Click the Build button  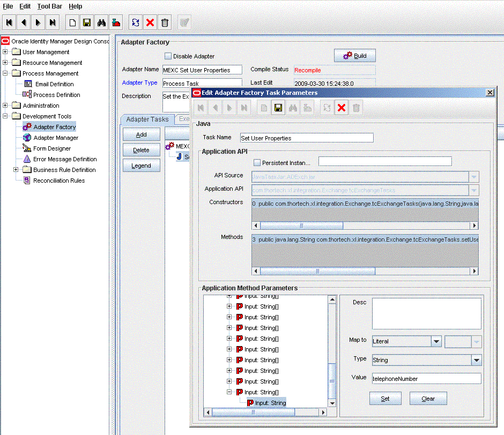(355, 56)
